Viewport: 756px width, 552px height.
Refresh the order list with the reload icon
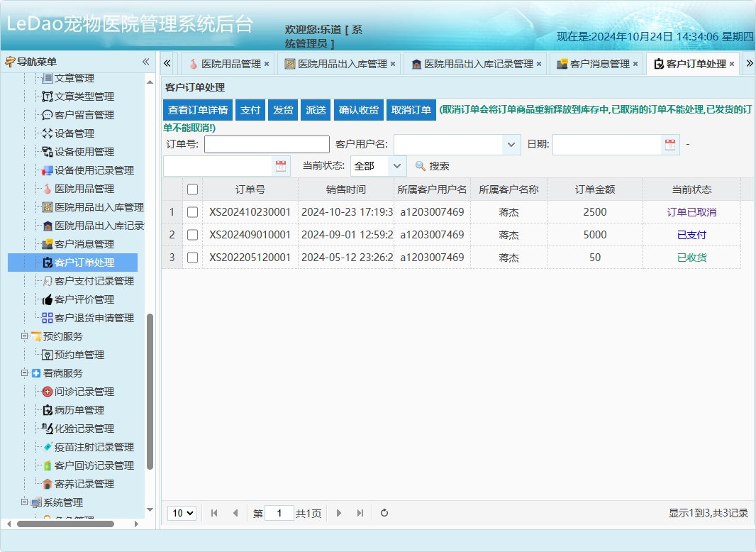pos(384,512)
